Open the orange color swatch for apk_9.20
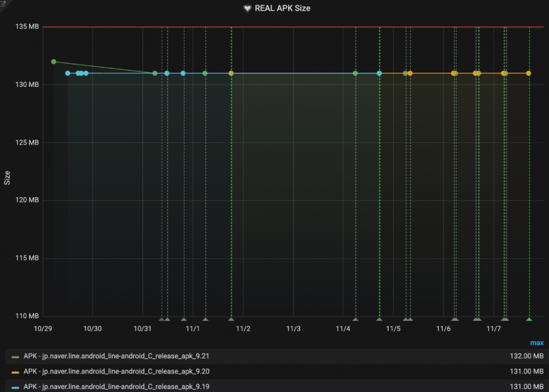The height and width of the screenshot is (392, 549). (x=15, y=372)
